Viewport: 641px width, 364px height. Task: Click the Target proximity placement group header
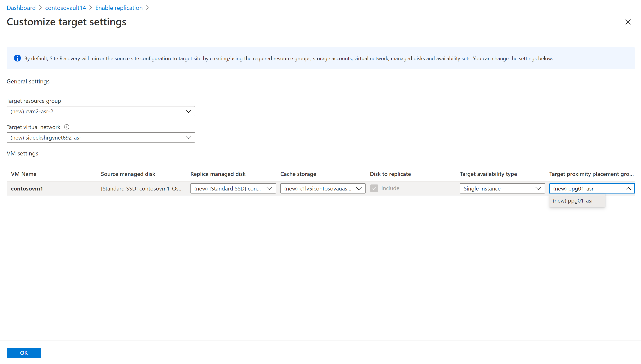click(591, 174)
